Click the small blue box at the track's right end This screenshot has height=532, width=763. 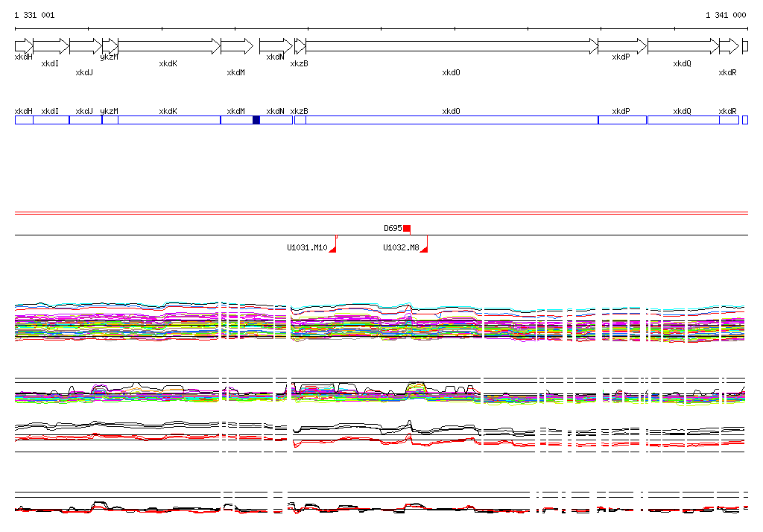(x=745, y=120)
